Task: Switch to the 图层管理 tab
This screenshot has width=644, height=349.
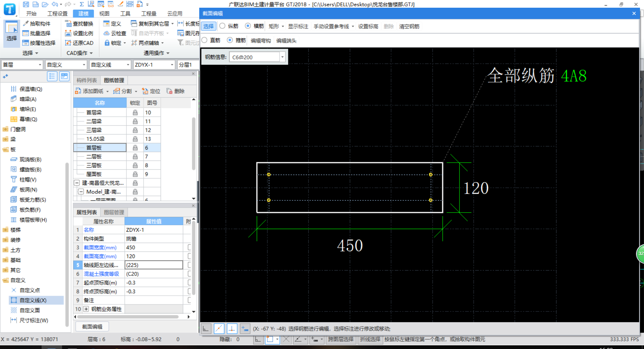Action: pos(114,212)
